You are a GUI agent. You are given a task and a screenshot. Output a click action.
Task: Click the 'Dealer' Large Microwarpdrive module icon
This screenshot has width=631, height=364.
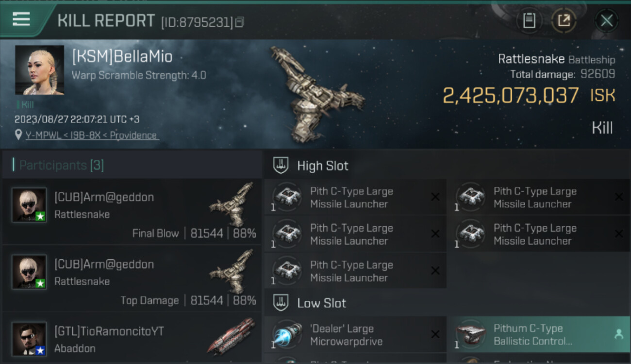pos(287,335)
